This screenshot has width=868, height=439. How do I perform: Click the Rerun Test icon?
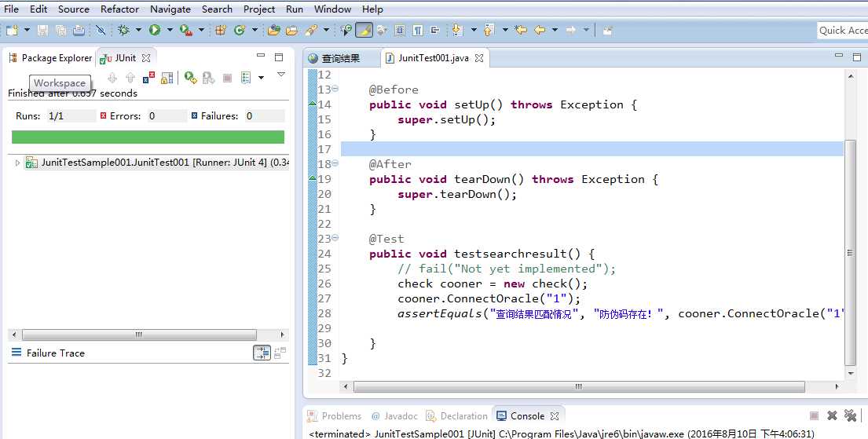pos(190,78)
